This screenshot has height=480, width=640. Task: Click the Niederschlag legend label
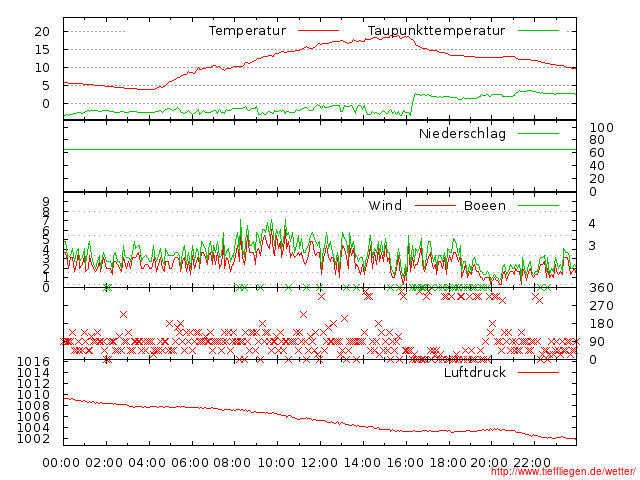click(x=462, y=133)
